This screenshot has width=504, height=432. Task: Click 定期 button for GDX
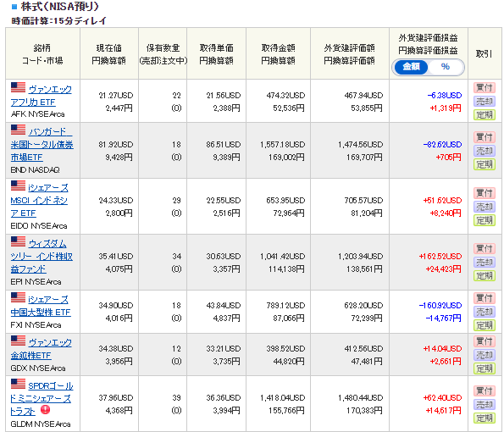(484, 368)
